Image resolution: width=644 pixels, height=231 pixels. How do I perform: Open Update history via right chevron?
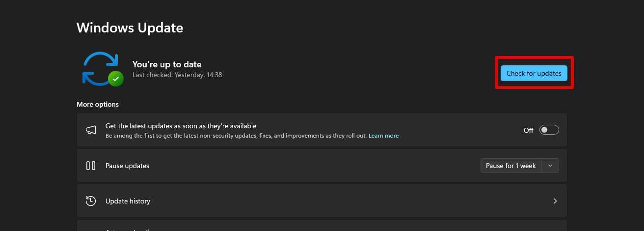coord(555,201)
